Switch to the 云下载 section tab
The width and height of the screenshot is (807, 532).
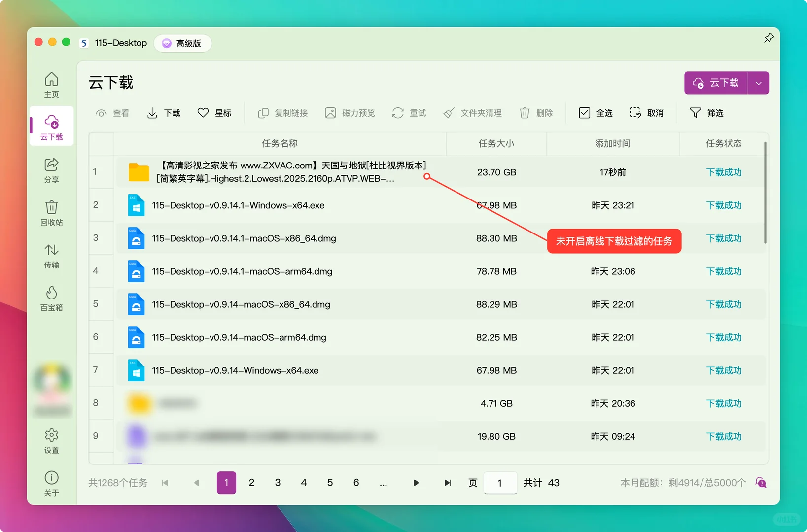[x=51, y=127]
